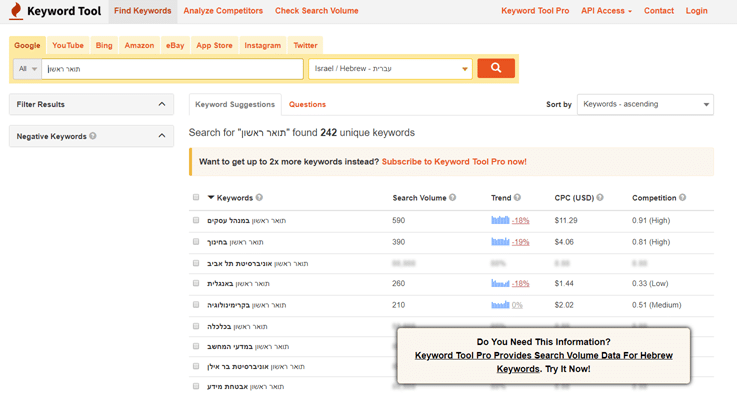Click the Keyword Tool flame logo
This screenshot has height=394, width=737.
tap(16, 10)
